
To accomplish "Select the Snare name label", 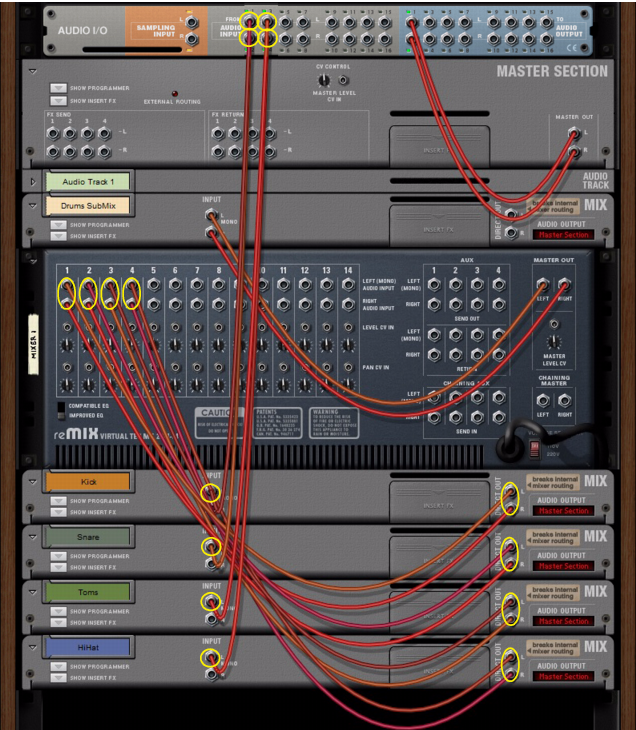I will point(88,537).
